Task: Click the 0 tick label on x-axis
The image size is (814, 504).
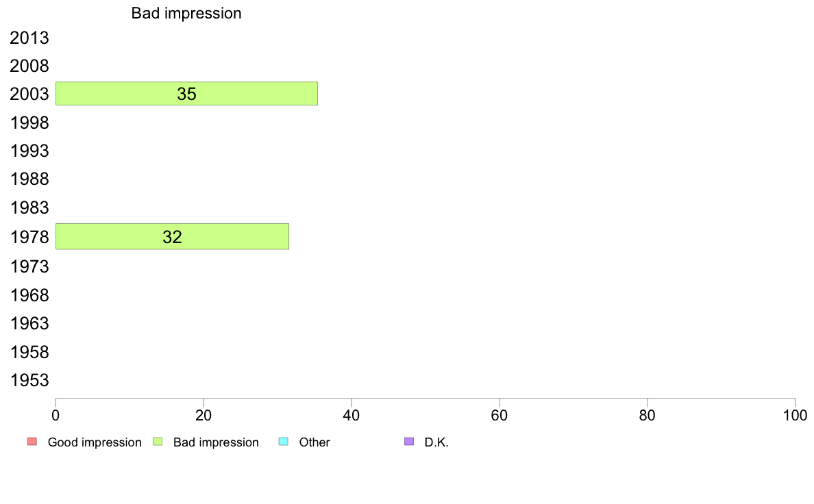Action: click(56, 415)
